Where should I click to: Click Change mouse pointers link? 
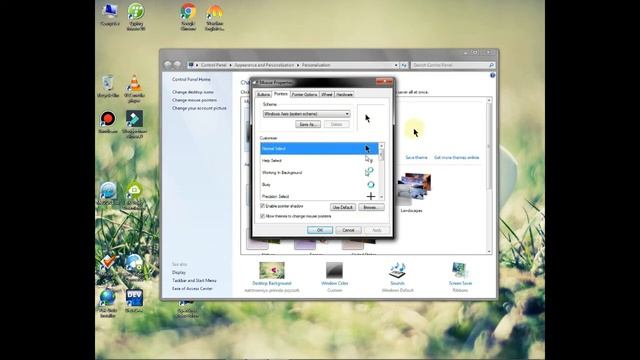[x=194, y=100]
